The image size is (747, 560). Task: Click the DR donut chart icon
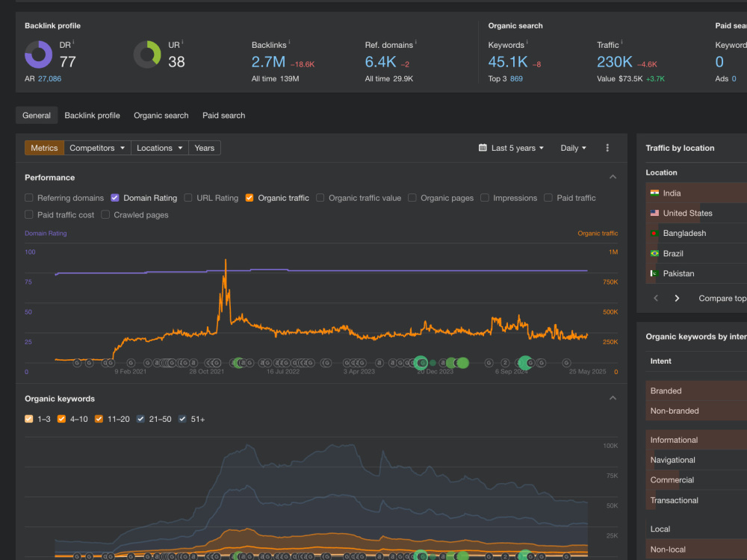pyautogui.click(x=39, y=55)
